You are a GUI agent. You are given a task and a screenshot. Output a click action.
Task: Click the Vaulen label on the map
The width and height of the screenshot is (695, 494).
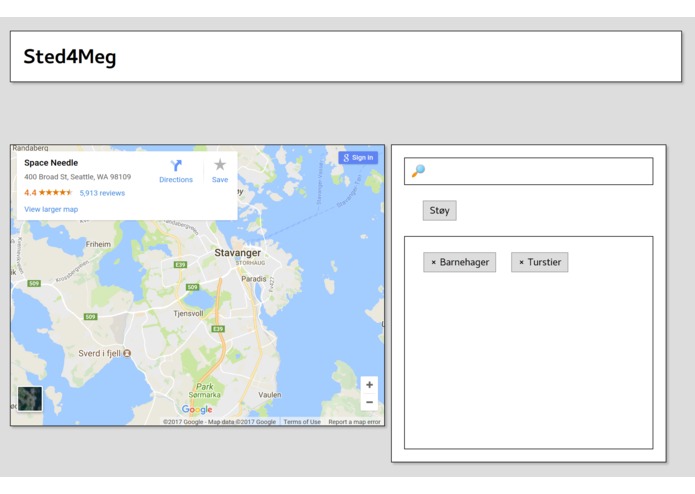(x=269, y=394)
